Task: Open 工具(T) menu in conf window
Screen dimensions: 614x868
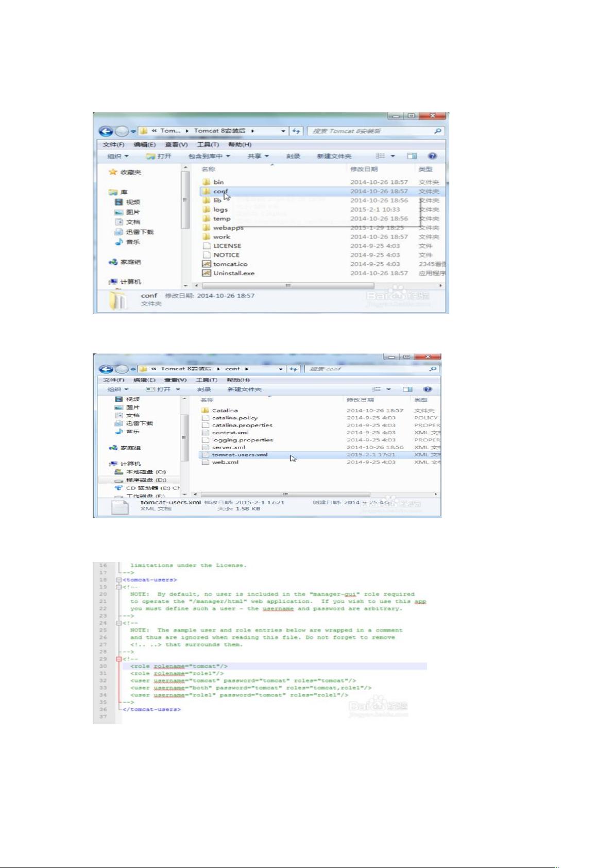Action: tap(207, 380)
